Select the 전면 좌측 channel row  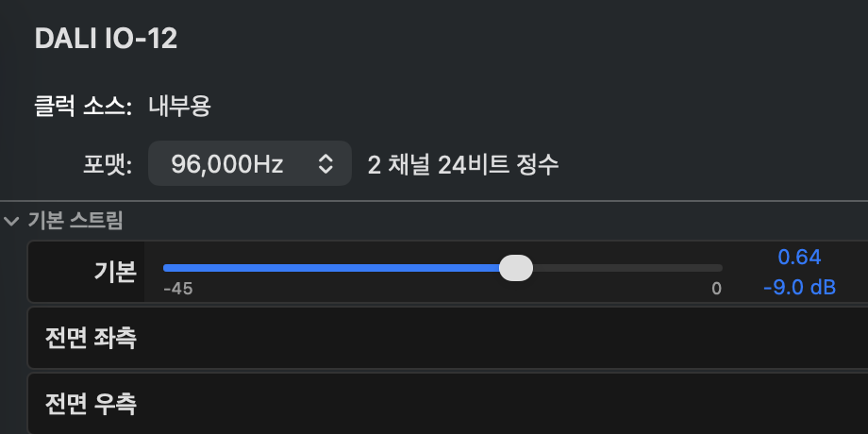coord(448,338)
